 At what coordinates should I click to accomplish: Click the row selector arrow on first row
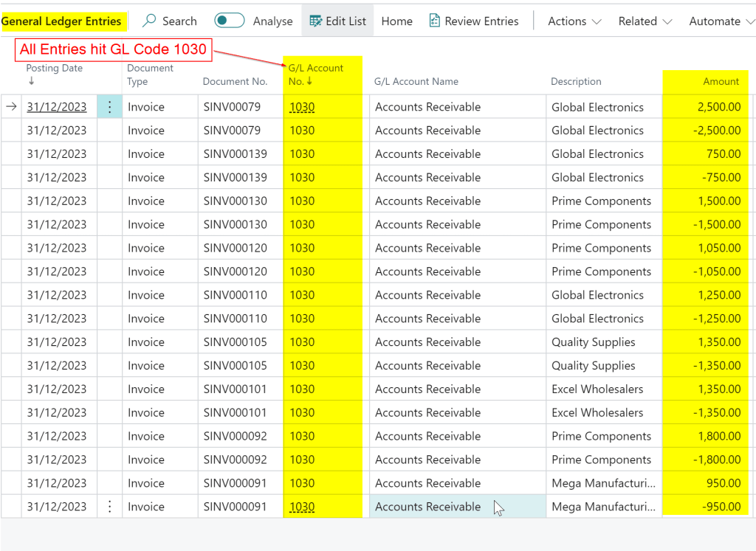[11, 107]
